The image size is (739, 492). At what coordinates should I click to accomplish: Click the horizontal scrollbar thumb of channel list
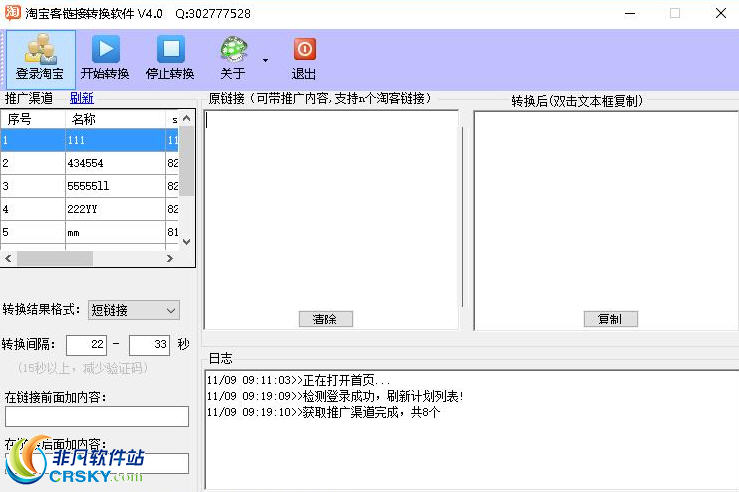point(55,258)
